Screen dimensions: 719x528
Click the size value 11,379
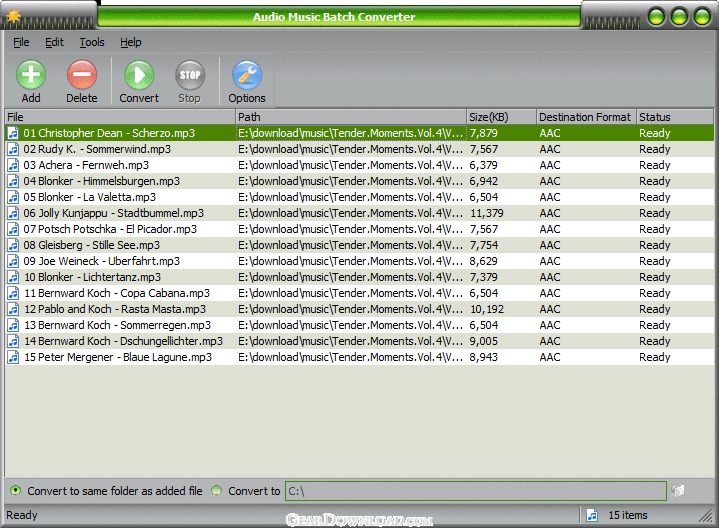point(487,213)
